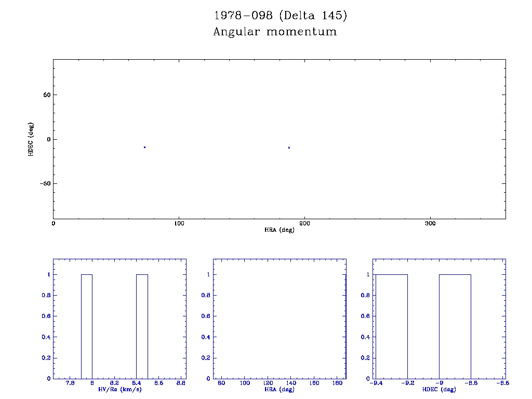Screen dimensions: 532x399
Task: Click the first bar in HV/Re histogram
Action: [x=87, y=326]
